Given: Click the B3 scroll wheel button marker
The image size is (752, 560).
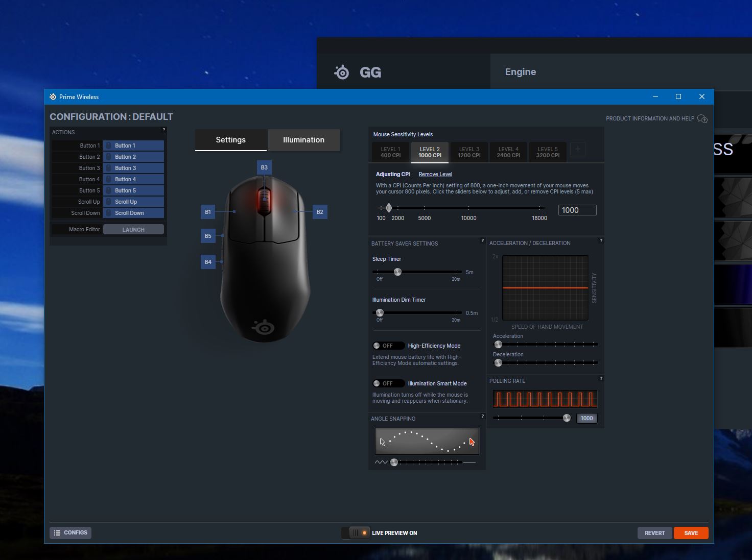Looking at the screenshot, I should 264,167.
